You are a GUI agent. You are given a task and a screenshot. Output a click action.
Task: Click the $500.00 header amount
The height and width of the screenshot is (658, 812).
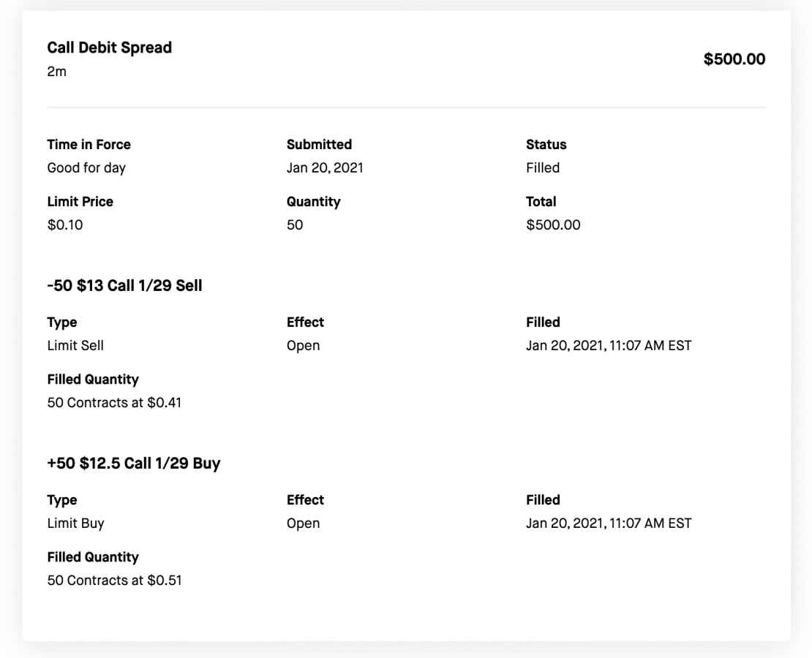734,59
